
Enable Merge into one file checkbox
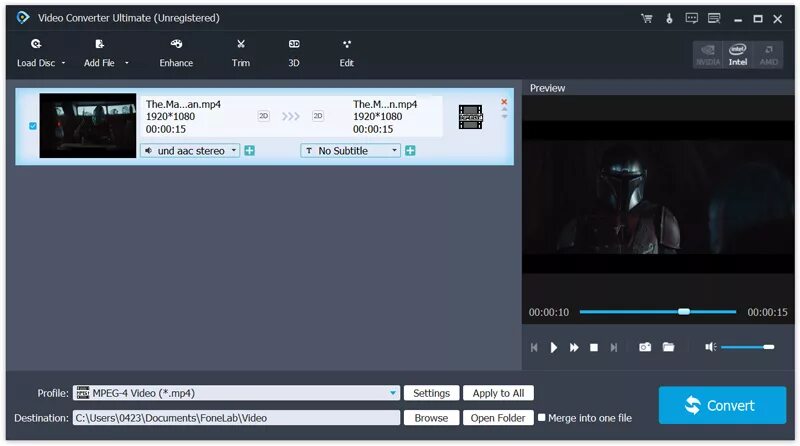(x=541, y=417)
